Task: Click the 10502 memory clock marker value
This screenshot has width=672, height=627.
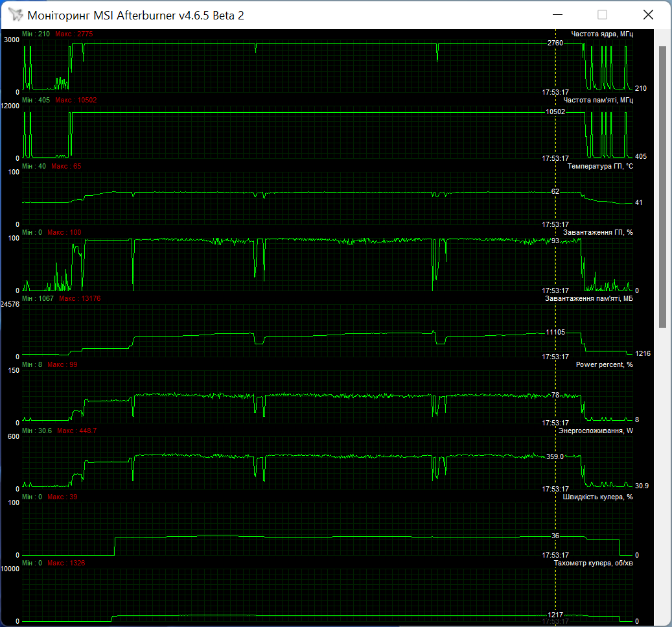Action: [x=555, y=112]
